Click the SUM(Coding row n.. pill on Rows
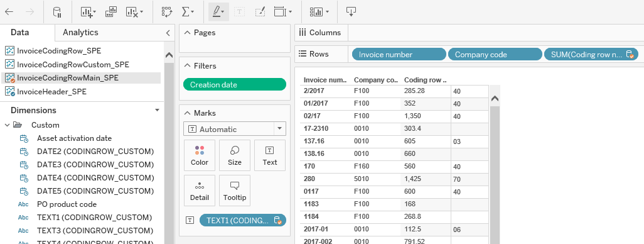Screen dimensions: 644x244 click(591, 54)
